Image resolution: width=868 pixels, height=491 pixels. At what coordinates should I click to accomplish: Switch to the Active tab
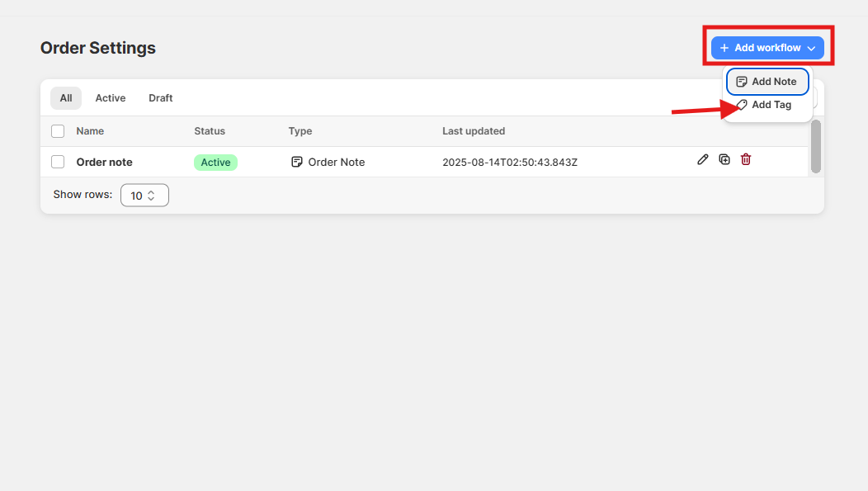pyautogui.click(x=111, y=98)
